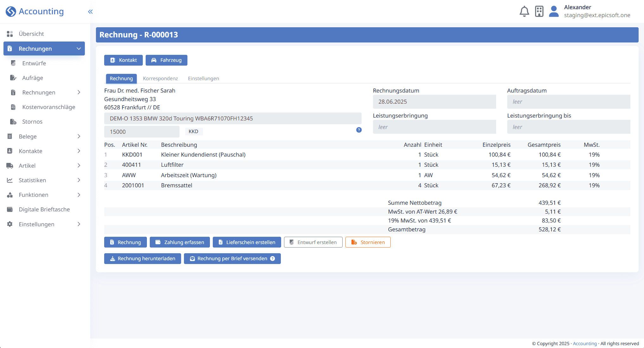Collapse the highlighted Rechnungen menu chevron
Image resolution: width=644 pixels, height=348 pixels.
79,48
